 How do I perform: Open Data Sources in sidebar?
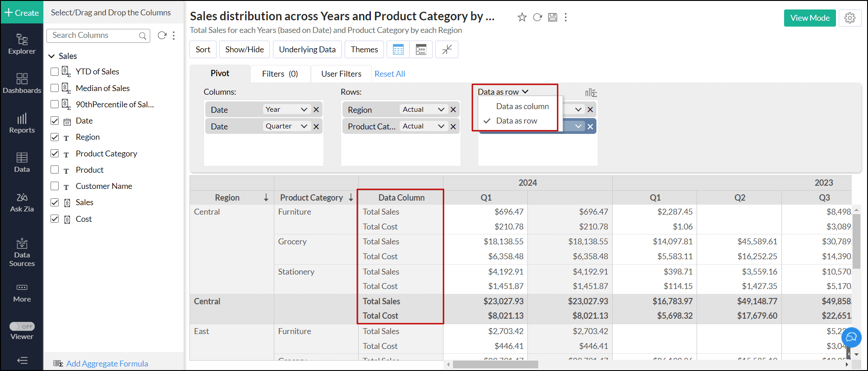coord(22,252)
